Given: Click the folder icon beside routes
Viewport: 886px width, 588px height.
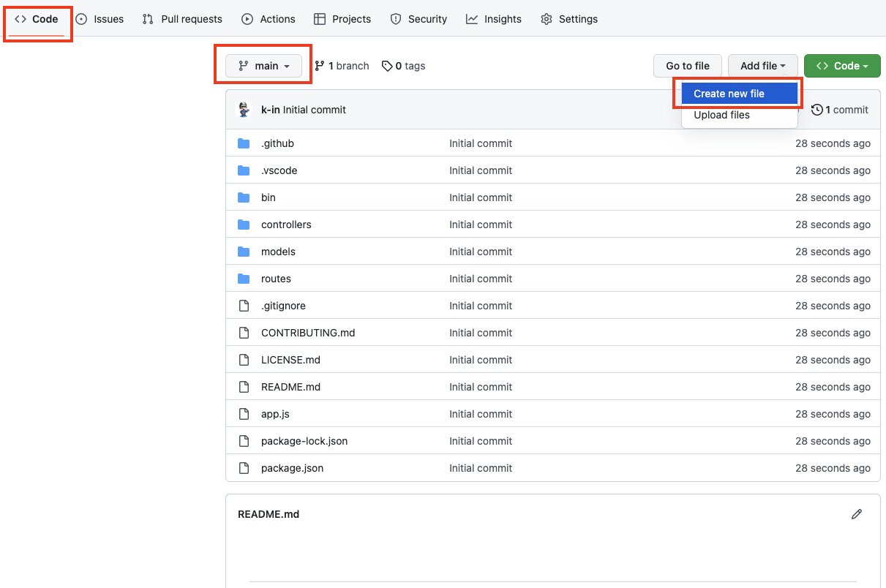Looking at the screenshot, I should 244,279.
